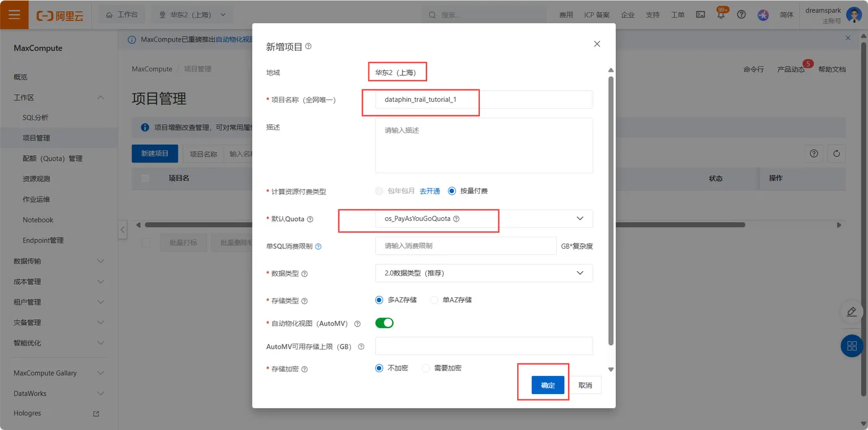
Task: Click help icon beside 新增项目 title
Action: pyautogui.click(x=309, y=47)
